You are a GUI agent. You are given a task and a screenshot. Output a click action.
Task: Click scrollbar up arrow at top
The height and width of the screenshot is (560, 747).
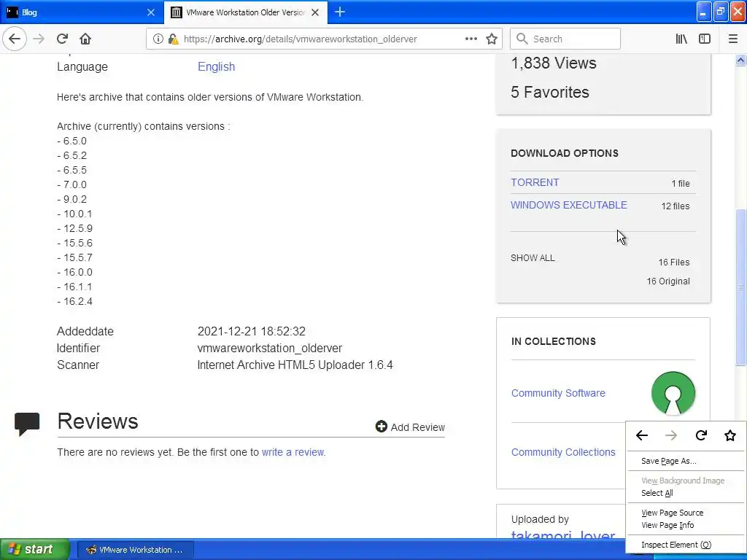[x=740, y=61]
